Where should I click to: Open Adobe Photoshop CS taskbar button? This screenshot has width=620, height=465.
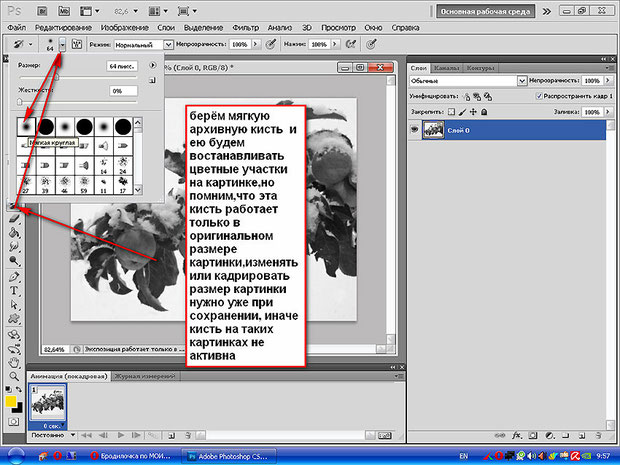[229, 456]
